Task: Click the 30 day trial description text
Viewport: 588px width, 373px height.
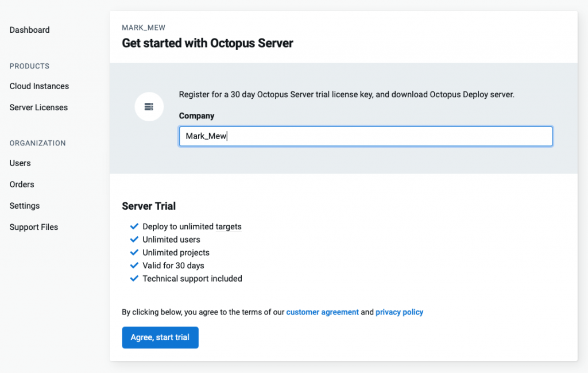Action: 346,95
